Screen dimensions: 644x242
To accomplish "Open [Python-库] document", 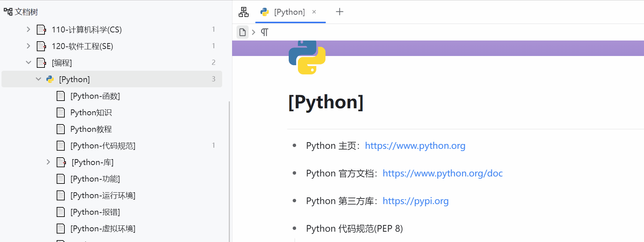I will pos(93,162).
